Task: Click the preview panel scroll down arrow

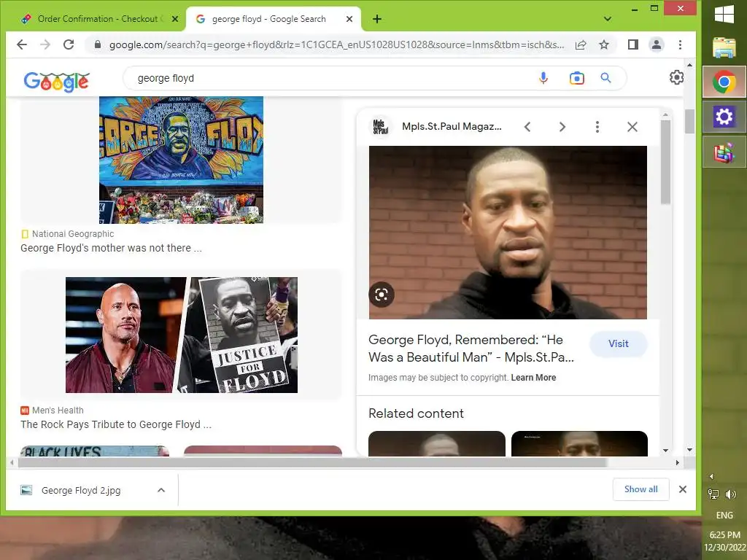Action: 665,451
